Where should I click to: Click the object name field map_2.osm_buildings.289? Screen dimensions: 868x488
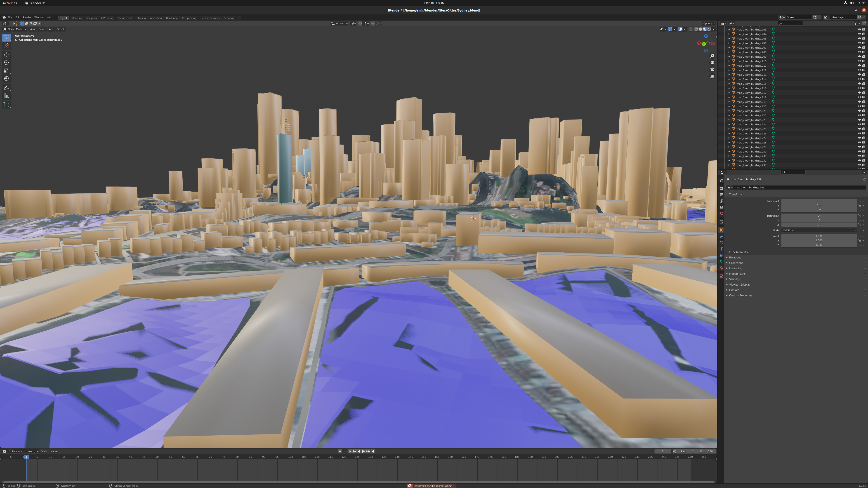pyautogui.click(x=799, y=188)
